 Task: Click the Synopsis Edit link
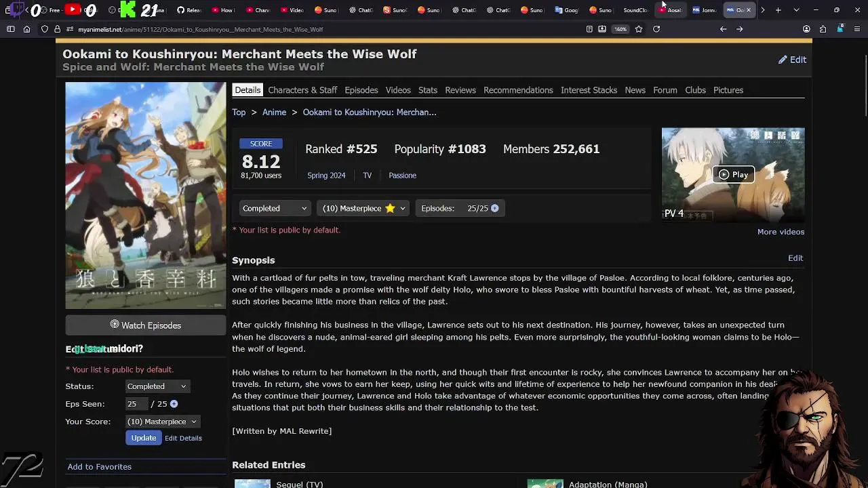click(795, 258)
